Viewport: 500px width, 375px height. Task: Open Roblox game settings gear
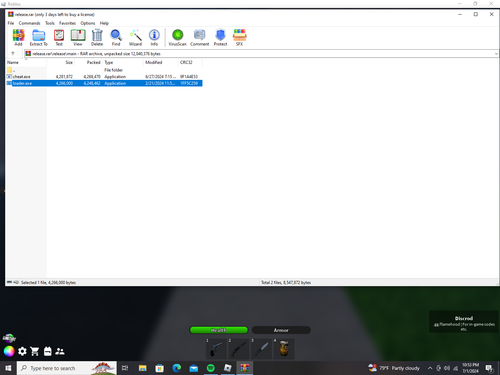[22, 351]
